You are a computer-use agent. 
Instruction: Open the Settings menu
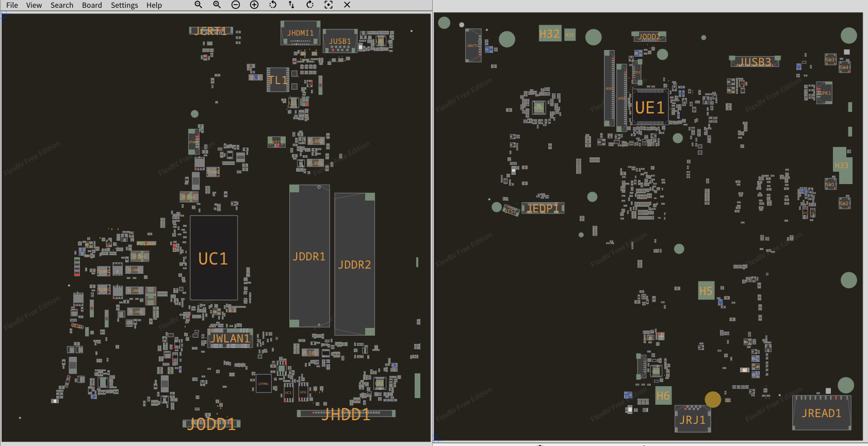pos(124,5)
